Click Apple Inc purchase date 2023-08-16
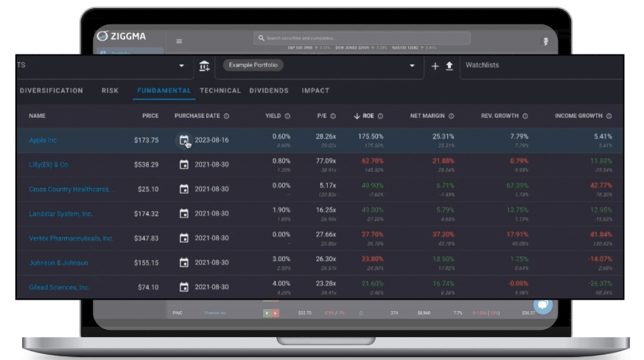Viewport: 644px width, 360px height. pos(211,140)
